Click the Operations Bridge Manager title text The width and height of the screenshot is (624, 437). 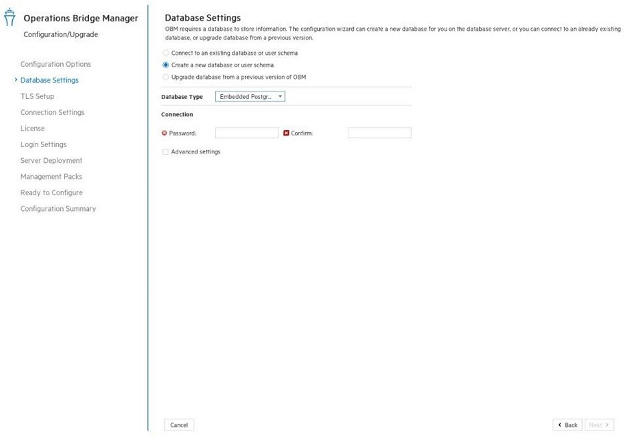(81, 18)
